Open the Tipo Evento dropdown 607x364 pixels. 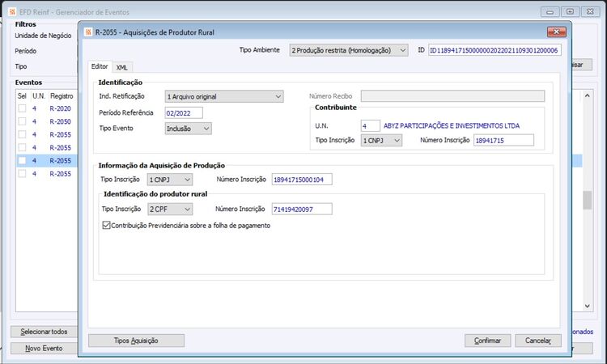188,129
